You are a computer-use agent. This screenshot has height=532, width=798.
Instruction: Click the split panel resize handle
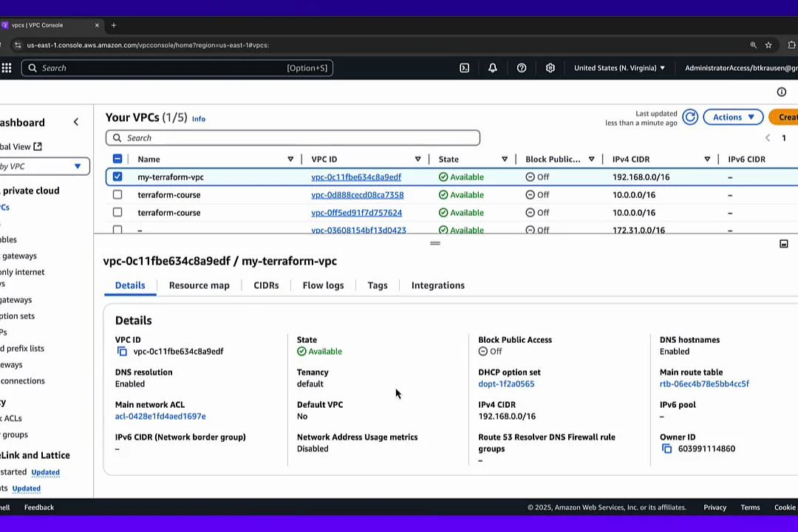click(x=435, y=243)
